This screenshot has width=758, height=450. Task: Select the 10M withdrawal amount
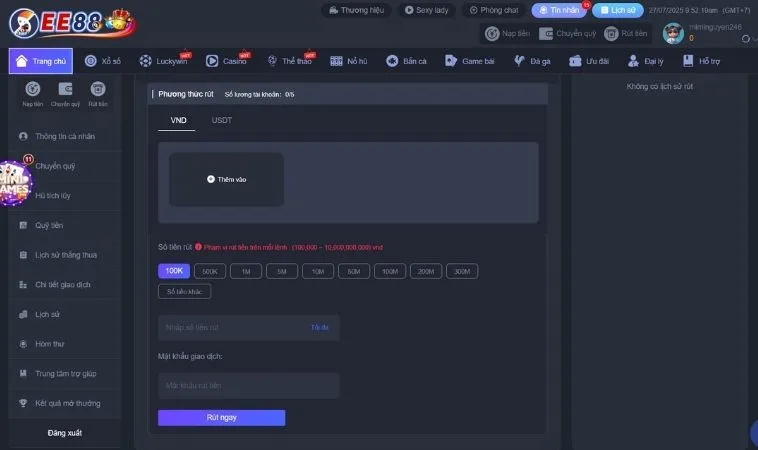[317, 271]
